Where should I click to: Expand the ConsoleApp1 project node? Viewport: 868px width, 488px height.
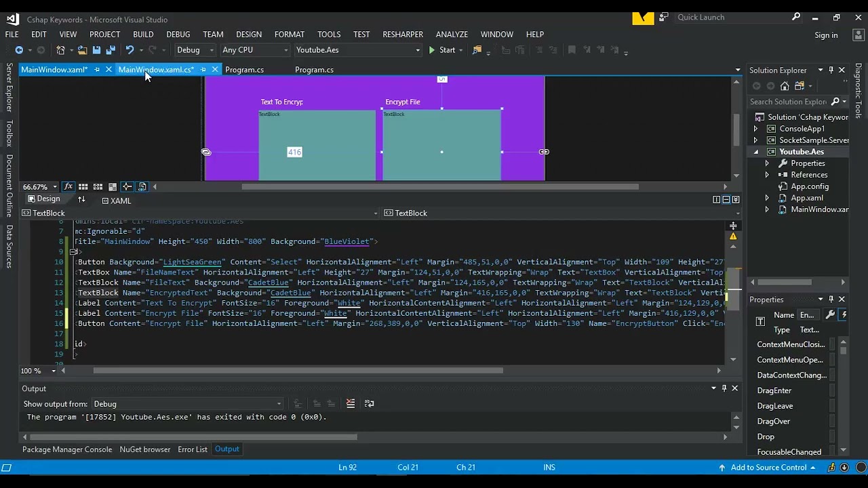point(756,129)
